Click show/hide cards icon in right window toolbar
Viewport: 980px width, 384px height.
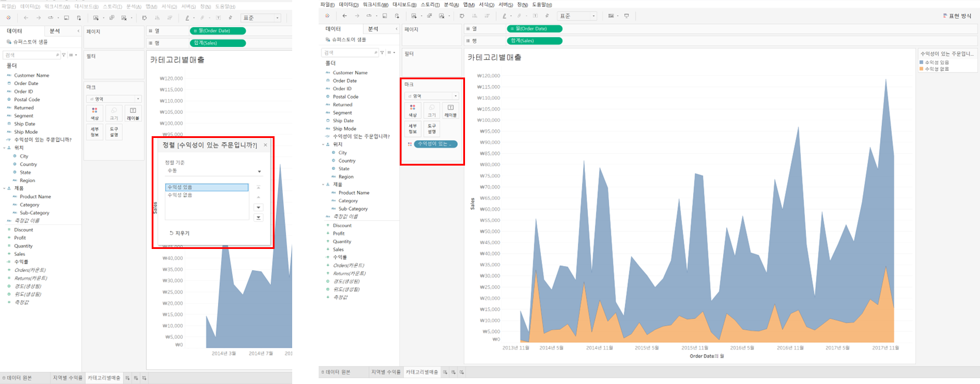pos(611,16)
